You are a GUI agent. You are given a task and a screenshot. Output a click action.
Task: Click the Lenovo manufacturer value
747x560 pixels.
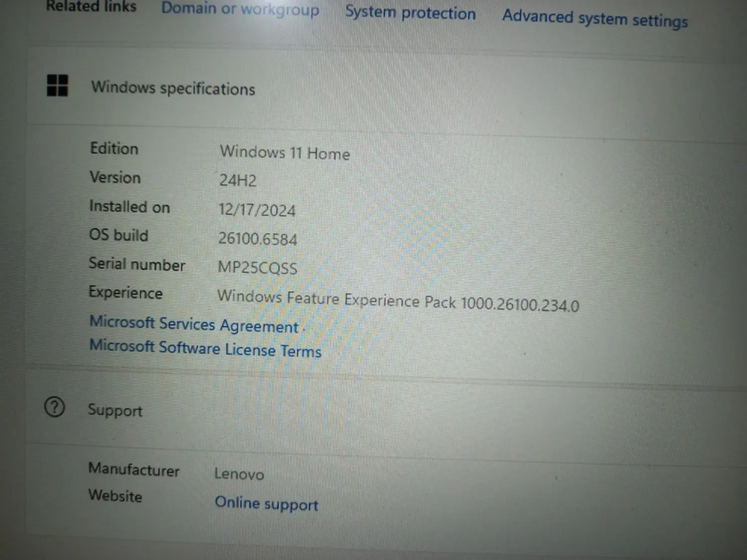pyautogui.click(x=239, y=473)
